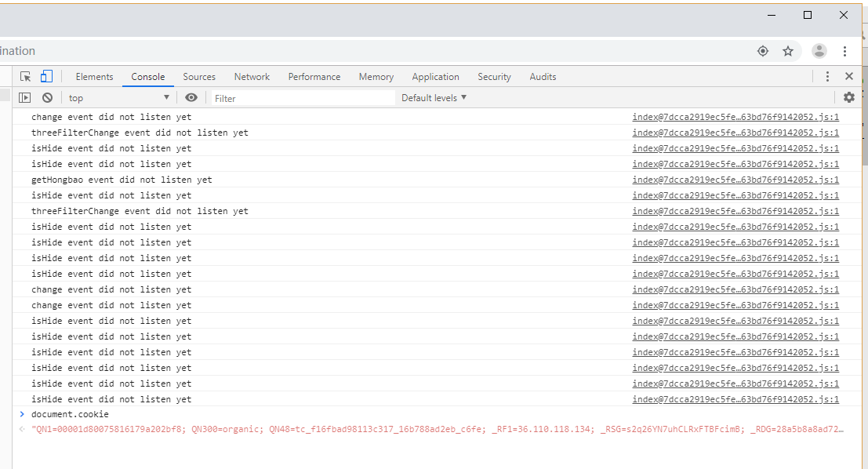Activate the inspect element picker icon
Viewport: 868px width, 469px height.
click(x=25, y=76)
